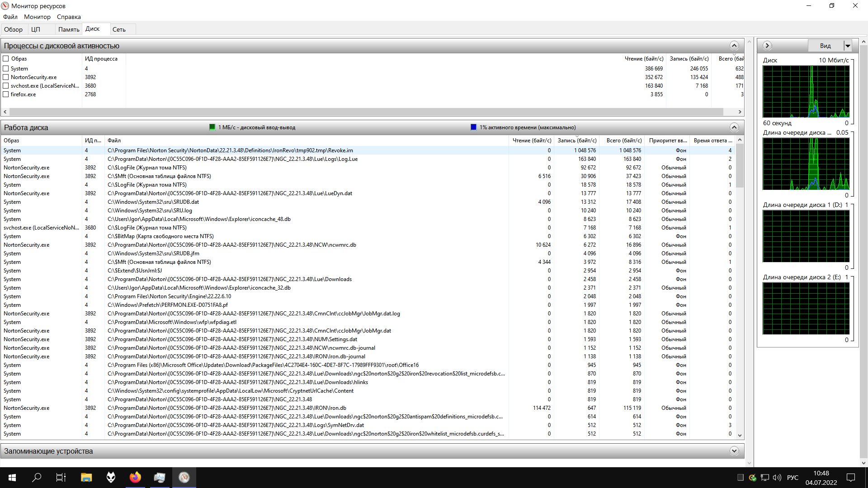
Task: Select the Log.Lue file row
Action: (368, 159)
